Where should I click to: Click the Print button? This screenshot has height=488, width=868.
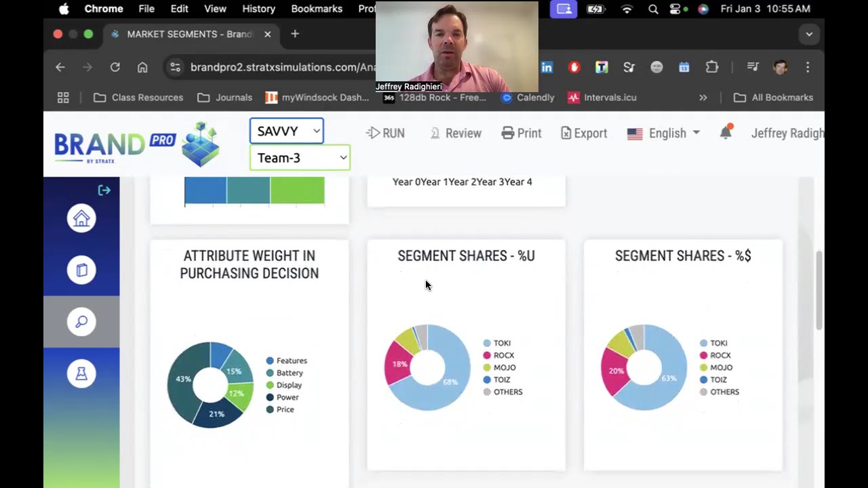[x=521, y=133]
